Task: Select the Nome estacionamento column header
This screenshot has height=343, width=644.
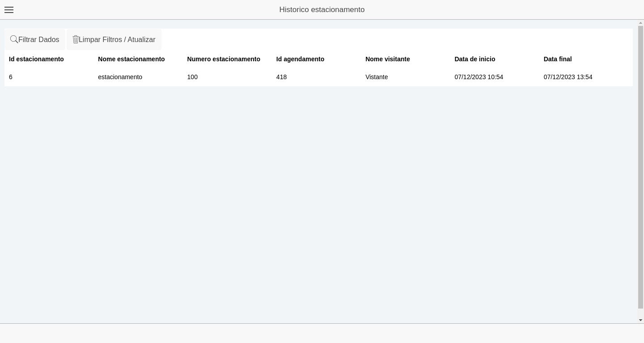Action: [131, 59]
